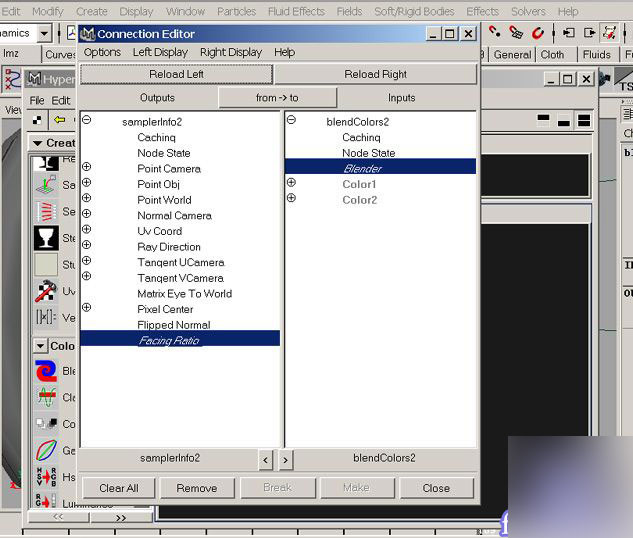Expand the Ray Direction attribute
633x538 pixels.
tap(86, 245)
